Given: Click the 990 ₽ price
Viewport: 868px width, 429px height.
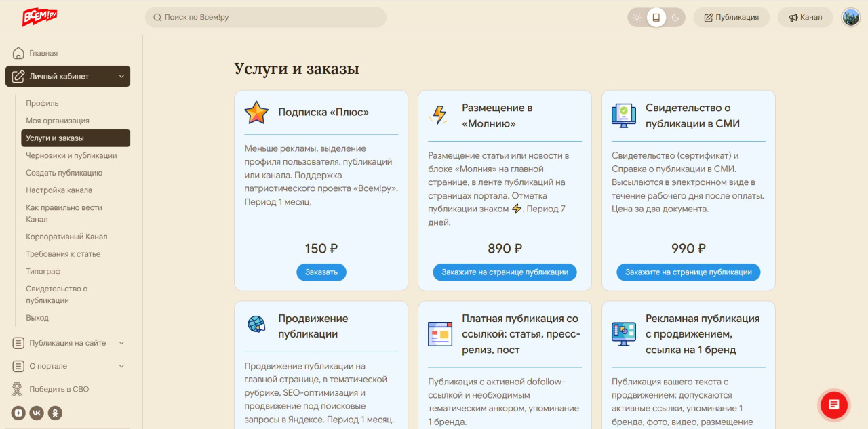Looking at the screenshot, I should [688, 249].
